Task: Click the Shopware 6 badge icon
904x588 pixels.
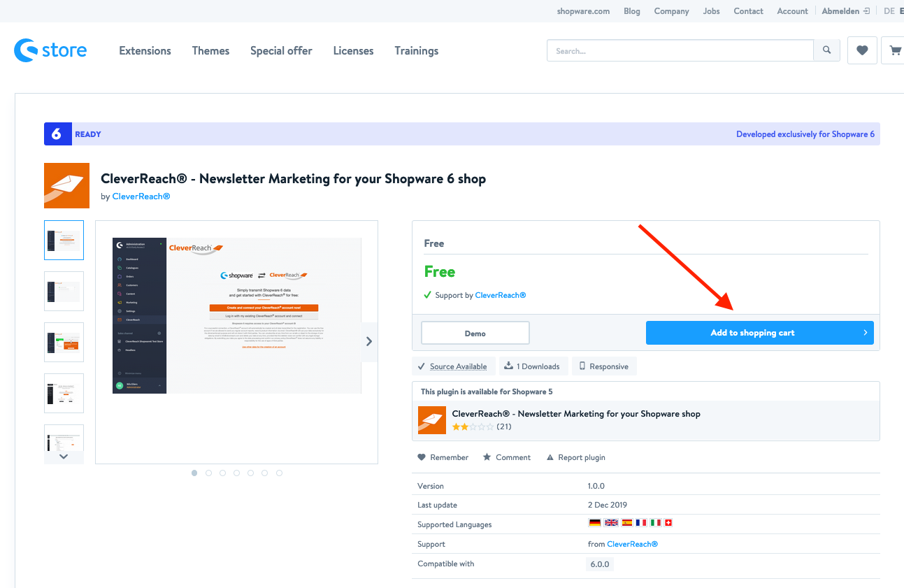Action: (57, 134)
